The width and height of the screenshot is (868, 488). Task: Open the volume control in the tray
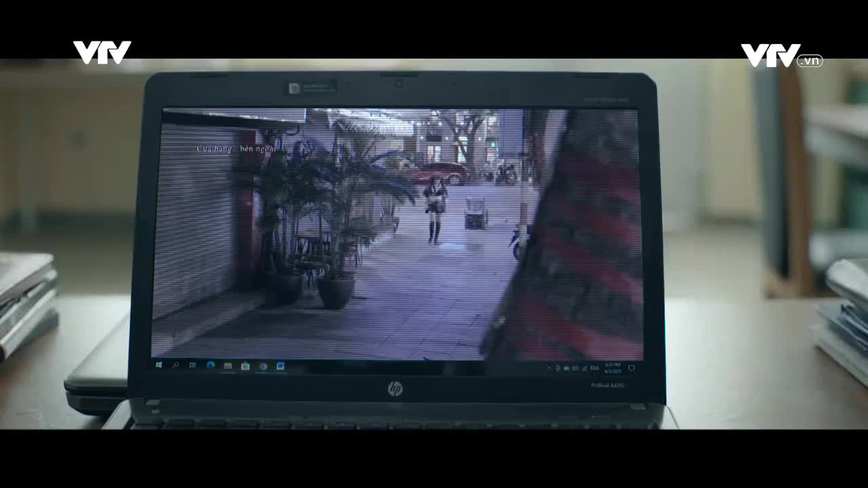[x=575, y=368]
